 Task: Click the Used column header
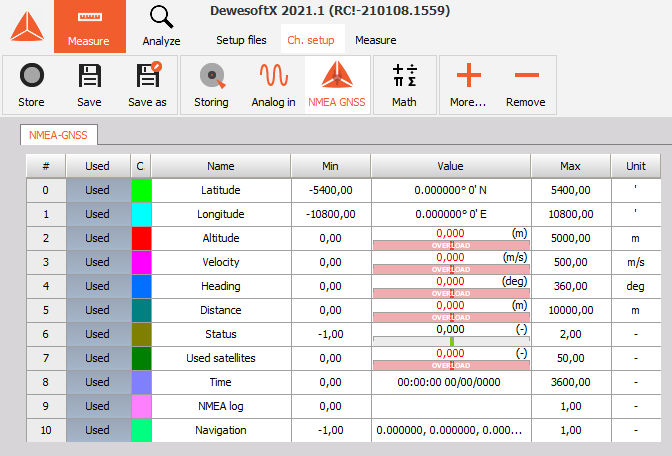pos(98,166)
